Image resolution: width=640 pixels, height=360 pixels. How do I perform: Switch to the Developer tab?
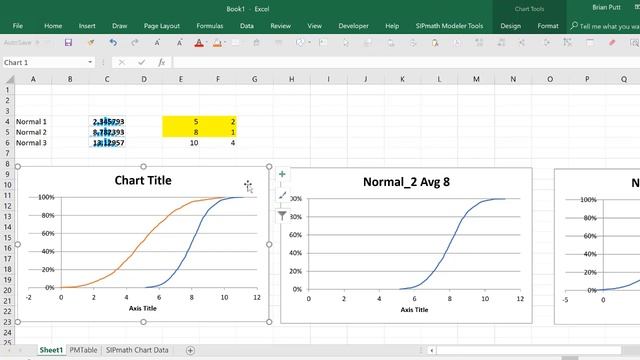click(353, 26)
